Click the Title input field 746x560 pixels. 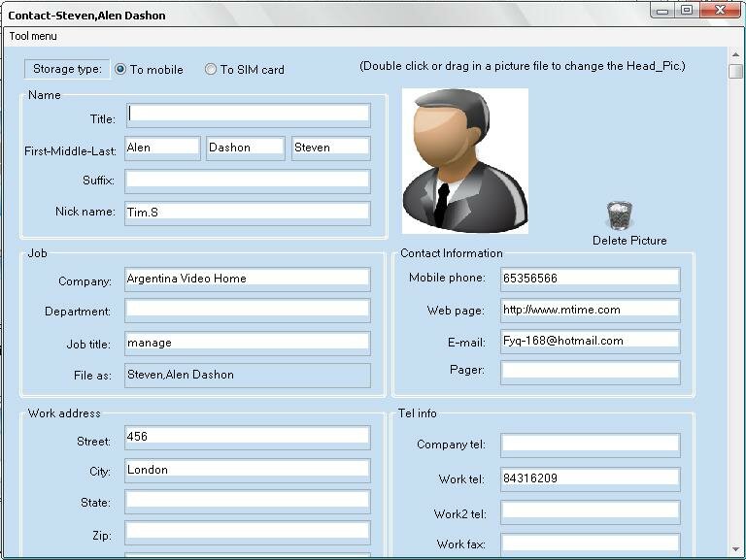(x=248, y=115)
